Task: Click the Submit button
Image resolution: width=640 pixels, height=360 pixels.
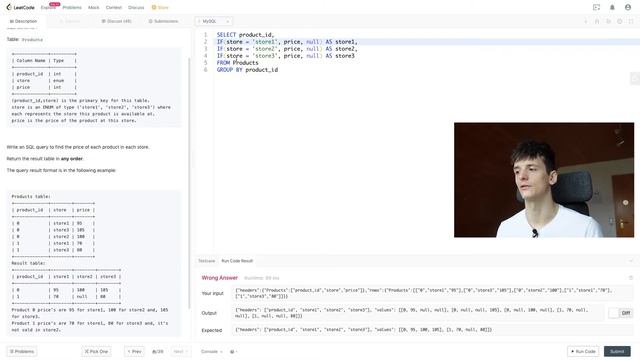Action: click(617, 351)
